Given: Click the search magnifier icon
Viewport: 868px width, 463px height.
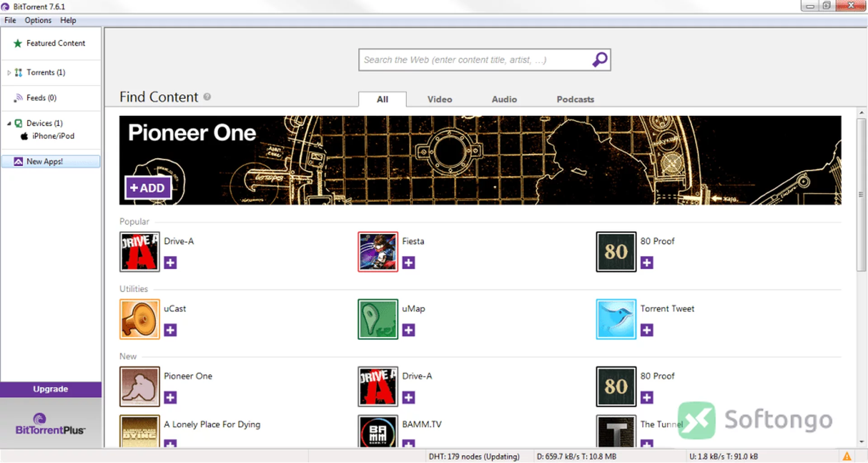Looking at the screenshot, I should [x=600, y=59].
